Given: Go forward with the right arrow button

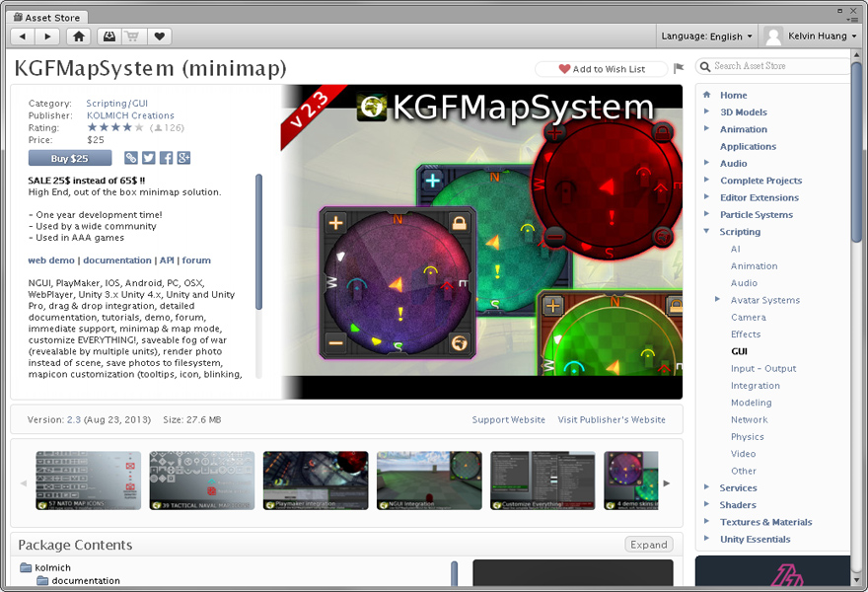Looking at the screenshot, I should tap(47, 37).
